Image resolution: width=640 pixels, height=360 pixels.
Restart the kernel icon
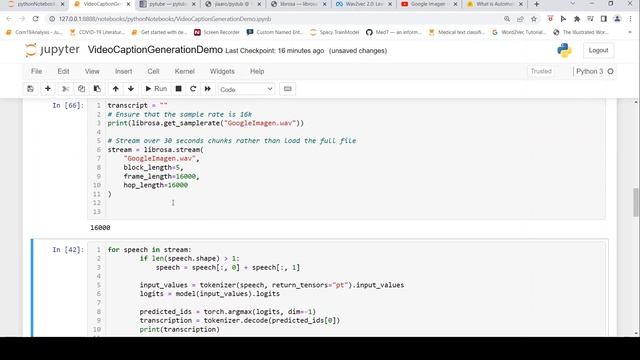tap(193, 89)
